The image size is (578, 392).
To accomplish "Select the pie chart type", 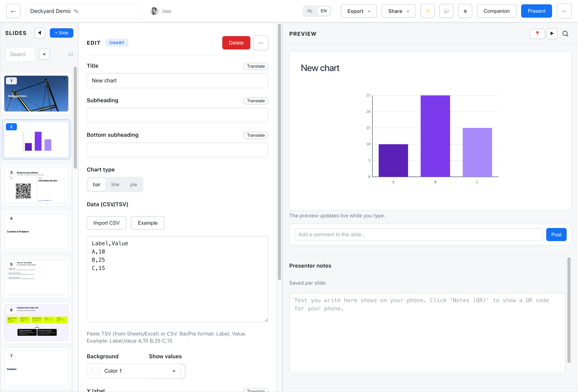I will pyautogui.click(x=134, y=185).
